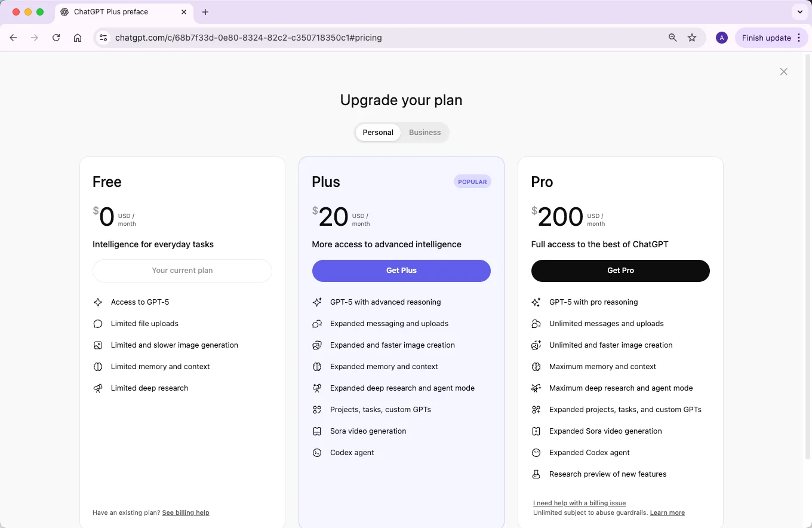Click the brain icon beside Maximum memory and context
This screenshot has width=812, height=528.
coord(536,367)
